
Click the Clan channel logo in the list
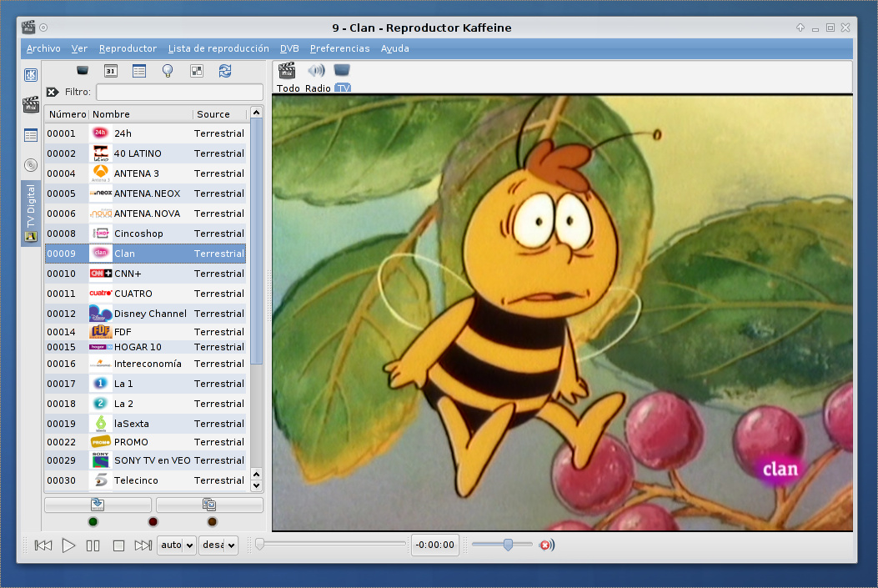101,253
